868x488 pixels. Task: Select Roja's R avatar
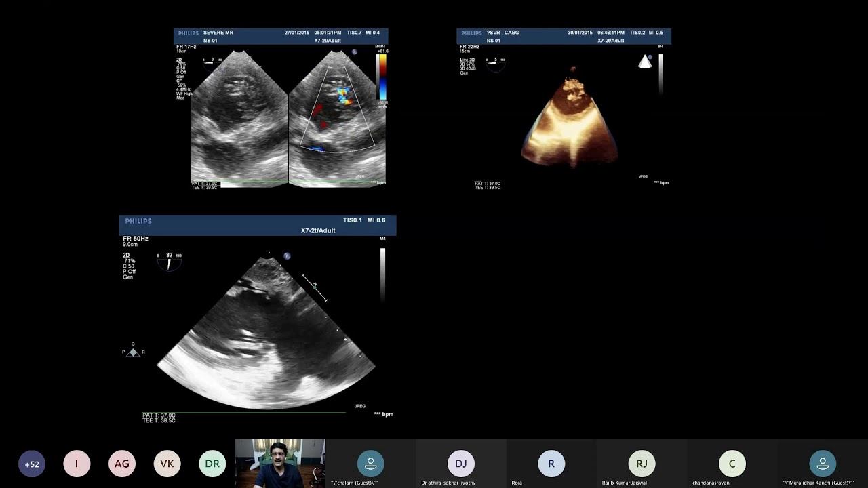click(551, 464)
